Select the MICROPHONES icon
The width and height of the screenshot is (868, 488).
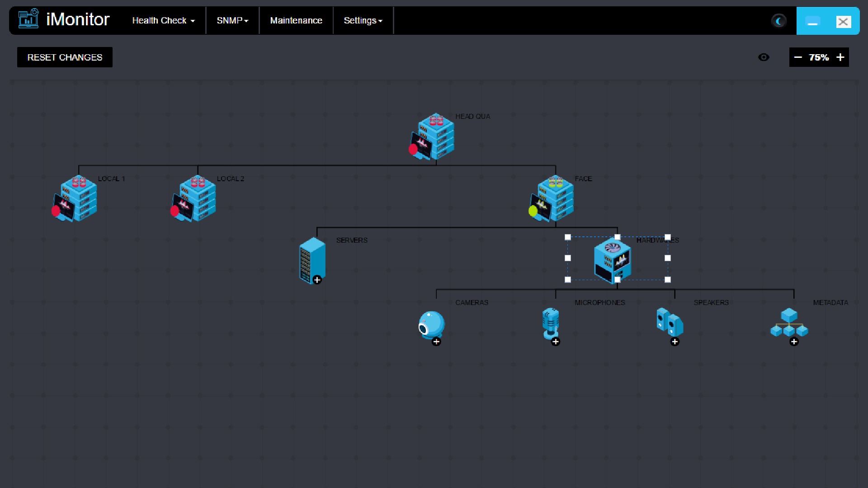point(551,324)
